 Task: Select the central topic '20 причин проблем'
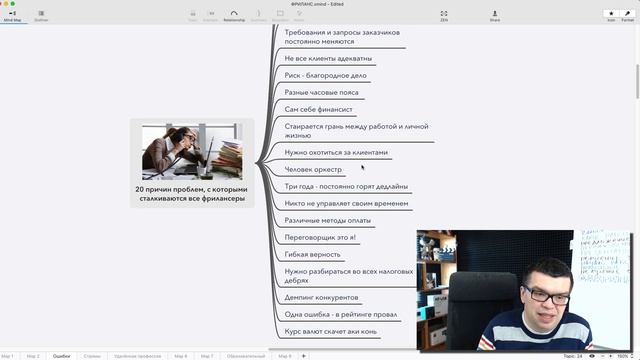click(x=192, y=163)
